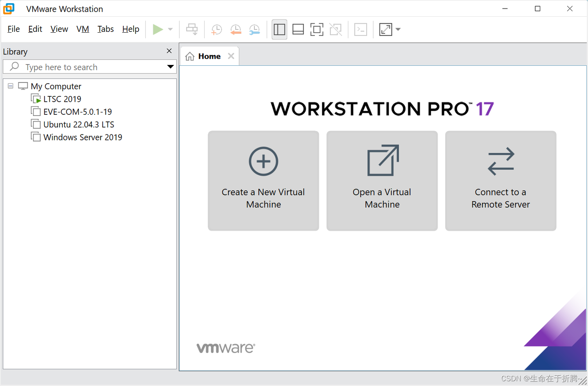
Task: Click the Revert to Snapshot icon
Action: click(x=236, y=29)
